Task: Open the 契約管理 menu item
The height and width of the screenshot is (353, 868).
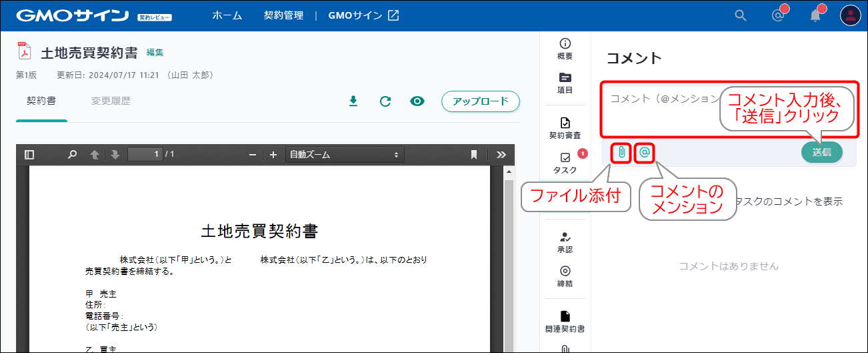Action: [283, 15]
